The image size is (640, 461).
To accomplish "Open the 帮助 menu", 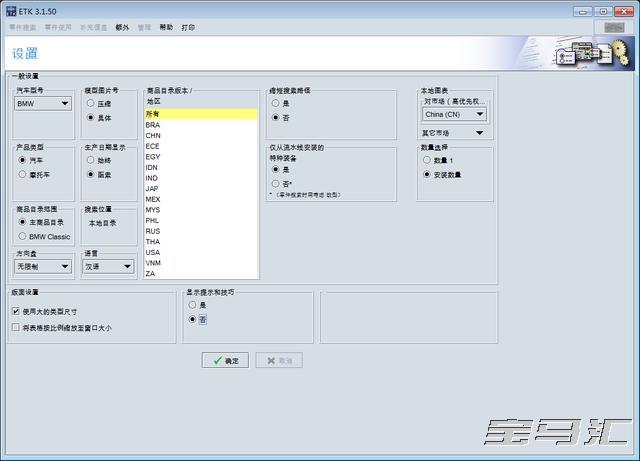I will pos(166,27).
